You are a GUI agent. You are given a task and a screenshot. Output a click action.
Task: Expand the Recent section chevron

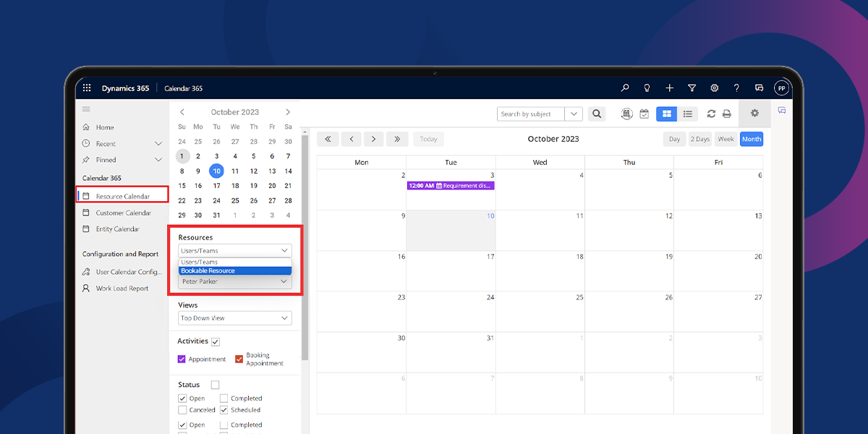pyautogui.click(x=158, y=144)
